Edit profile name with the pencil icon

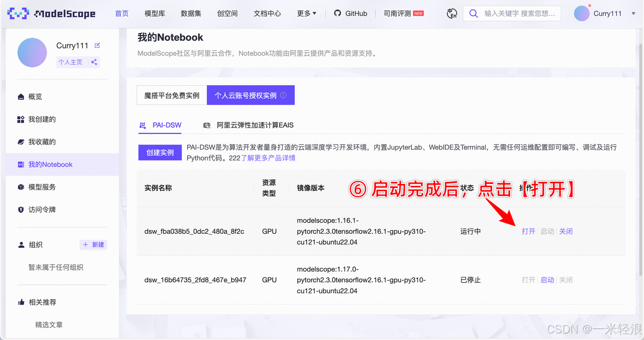click(98, 45)
